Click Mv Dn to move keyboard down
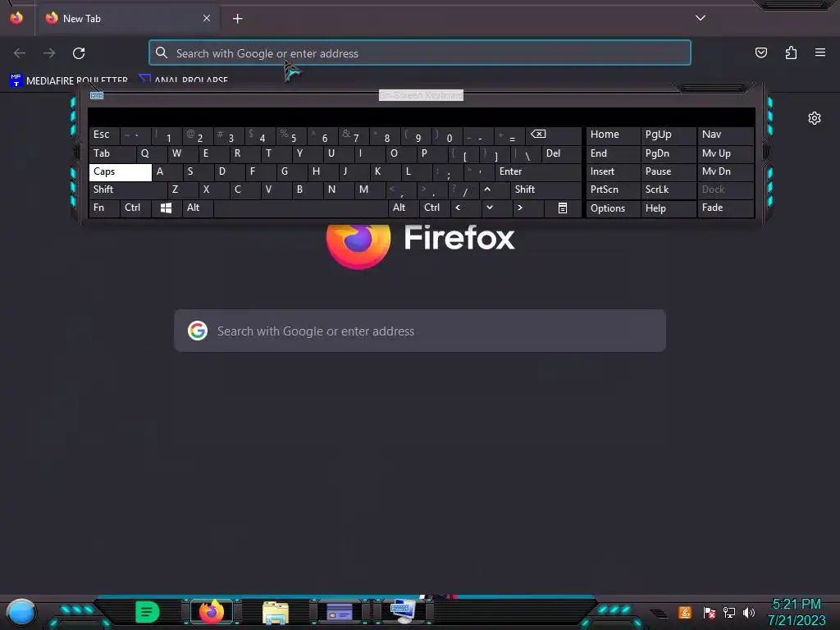840x630 pixels. pyautogui.click(x=725, y=172)
